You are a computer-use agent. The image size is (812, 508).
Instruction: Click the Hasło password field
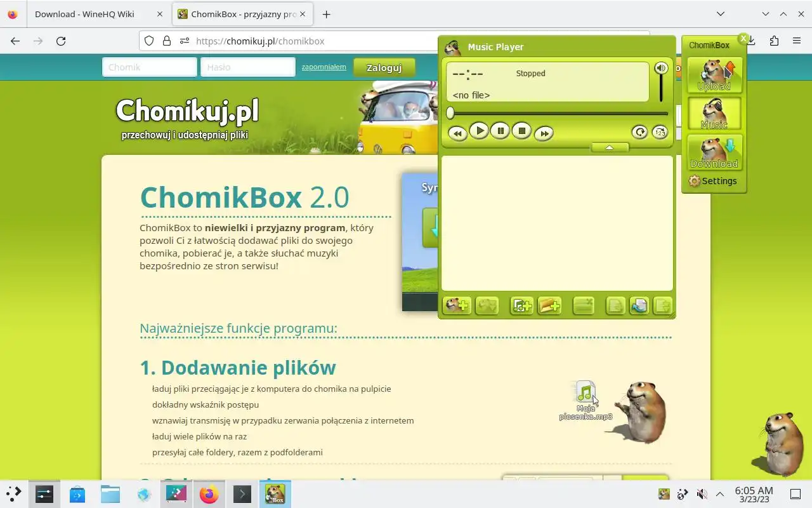click(x=248, y=67)
